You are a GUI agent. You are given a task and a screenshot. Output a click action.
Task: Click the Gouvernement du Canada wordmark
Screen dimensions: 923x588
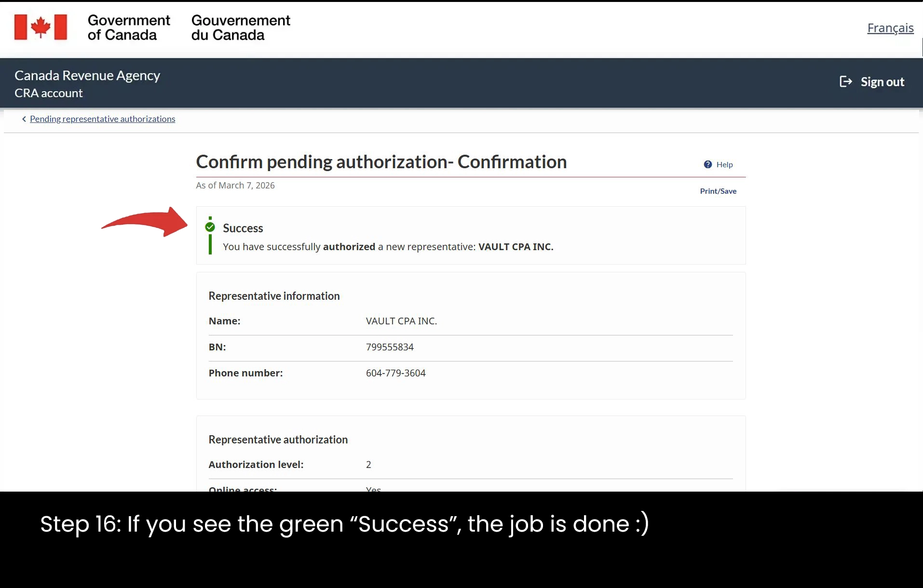241,27
